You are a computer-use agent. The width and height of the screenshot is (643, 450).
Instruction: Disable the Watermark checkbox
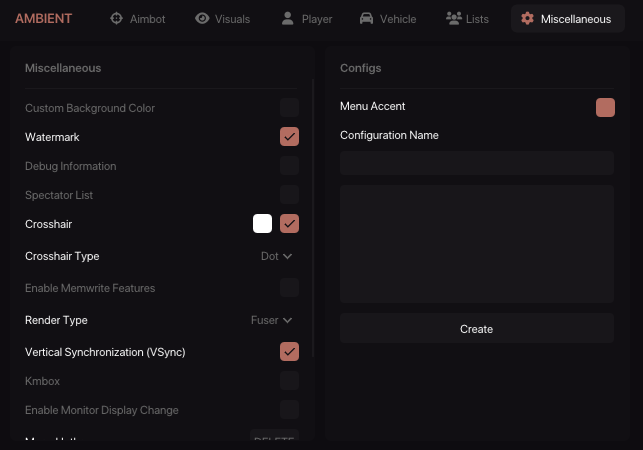point(289,137)
